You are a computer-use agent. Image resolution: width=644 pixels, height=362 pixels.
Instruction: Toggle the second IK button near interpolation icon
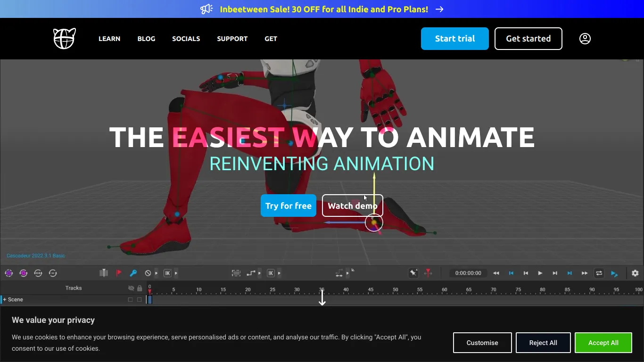click(271, 273)
